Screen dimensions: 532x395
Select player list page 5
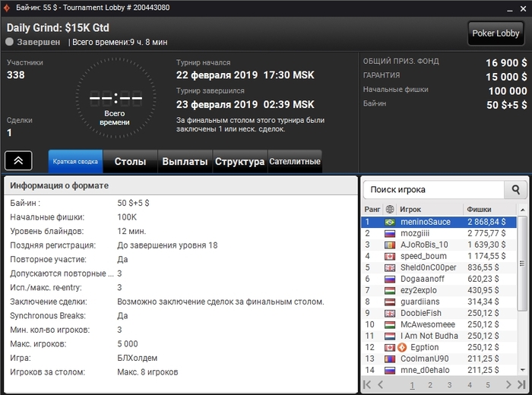[488, 385]
